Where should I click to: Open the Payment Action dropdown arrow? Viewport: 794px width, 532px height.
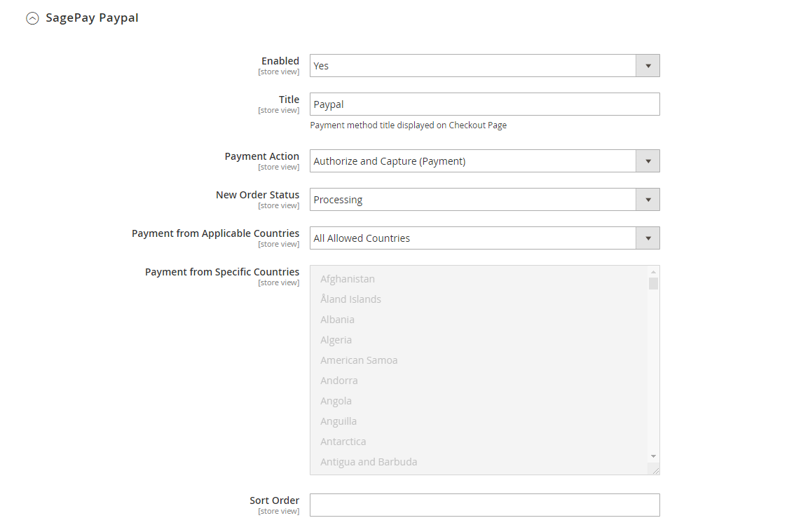(x=648, y=161)
